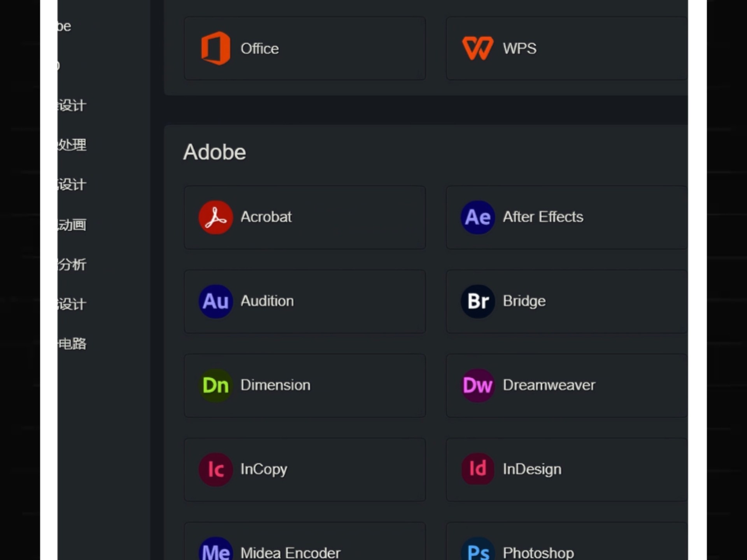Open the Office link label
The width and height of the screenshot is (747, 560).
click(260, 49)
